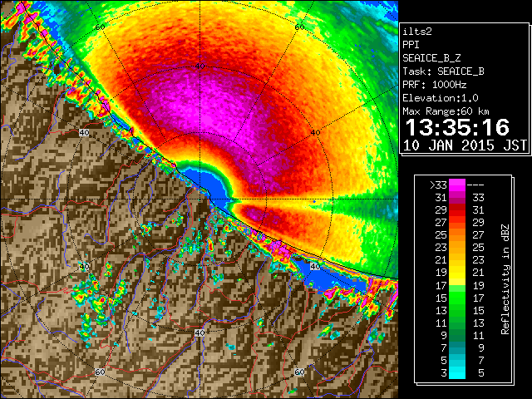Click the 13:35:16 timestamp
Viewport: 532px width, 399px height.
pyautogui.click(x=457, y=127)
